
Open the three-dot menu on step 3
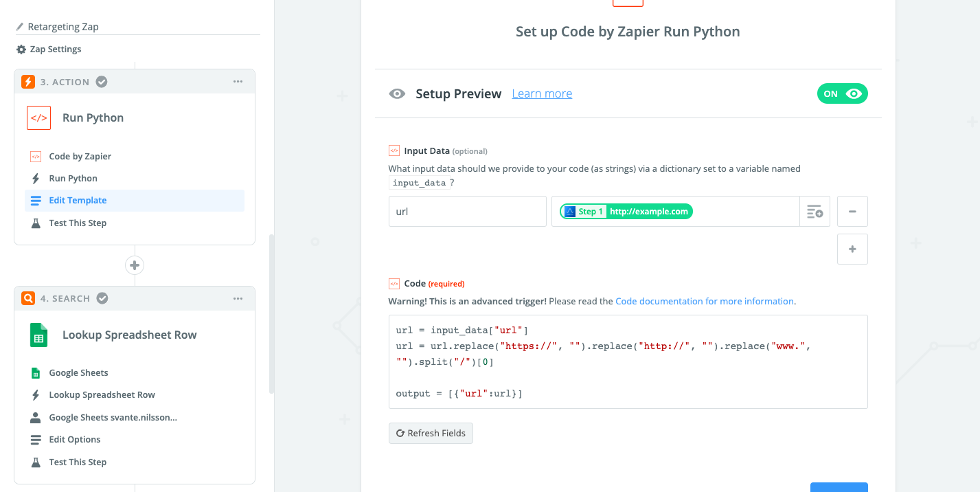238,82
